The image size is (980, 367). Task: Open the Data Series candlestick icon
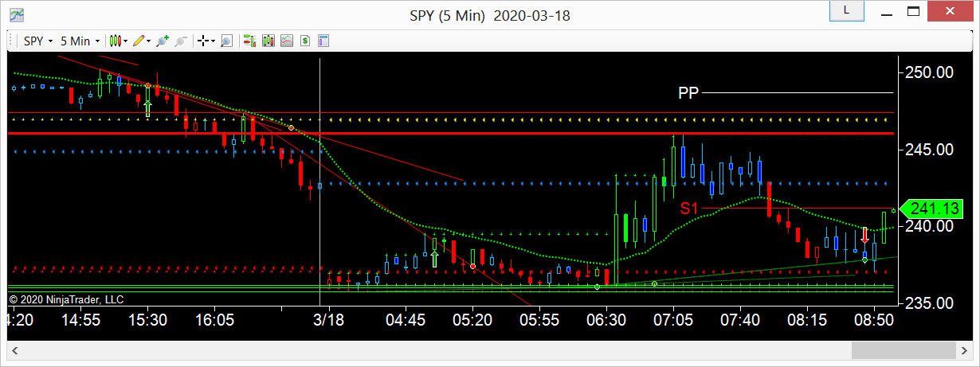click(x=269, y=41)
